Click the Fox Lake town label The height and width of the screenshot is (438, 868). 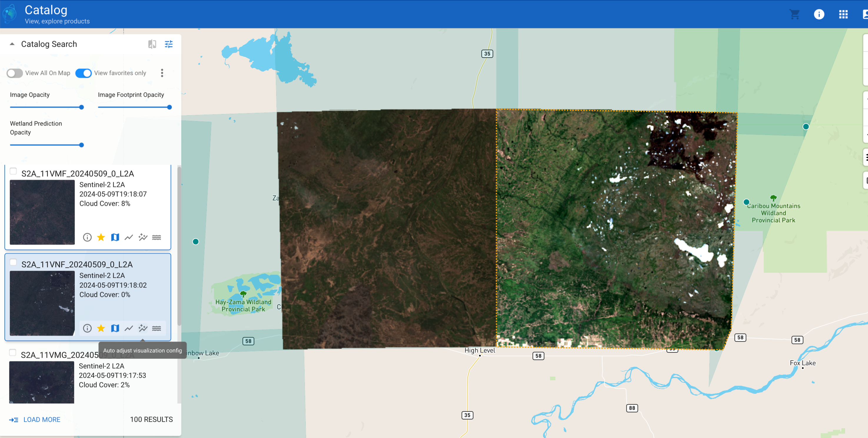tap(803, 363)
